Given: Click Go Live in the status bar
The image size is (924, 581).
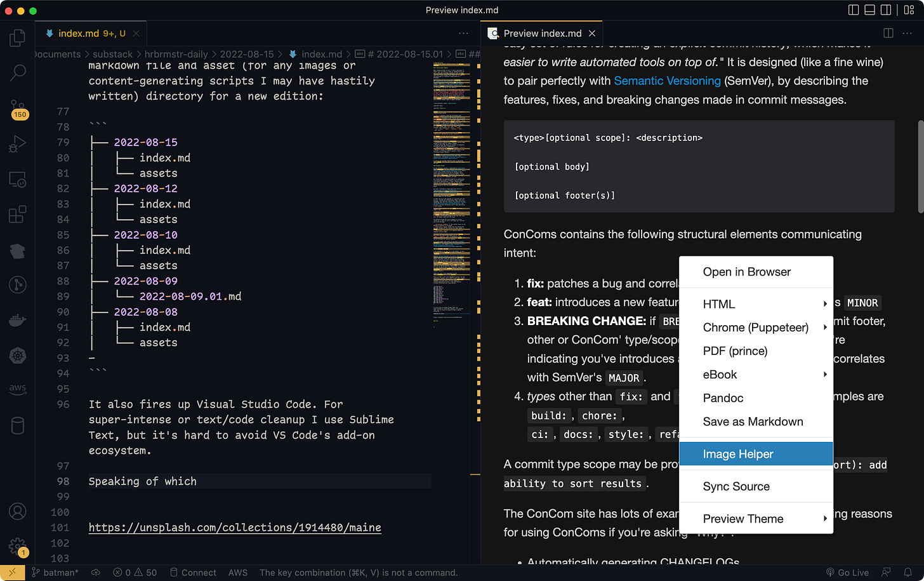Looking at the screenshot, I should coord(847,573).
